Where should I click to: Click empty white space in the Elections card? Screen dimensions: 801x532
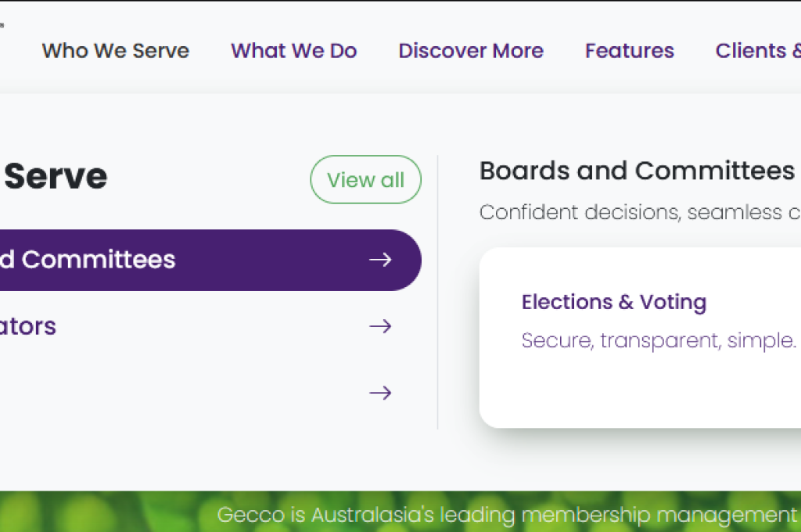[x=641, y=391]
